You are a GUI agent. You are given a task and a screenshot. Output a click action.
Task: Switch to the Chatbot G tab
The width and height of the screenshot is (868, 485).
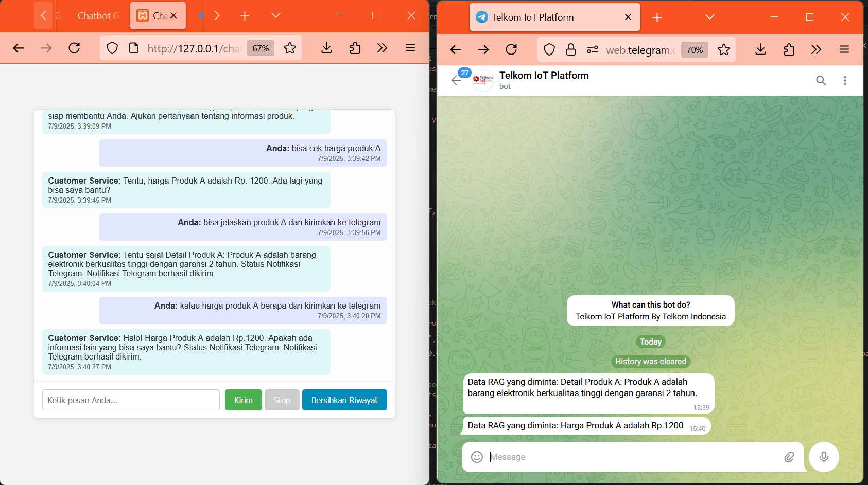click(x=98, y=15)
